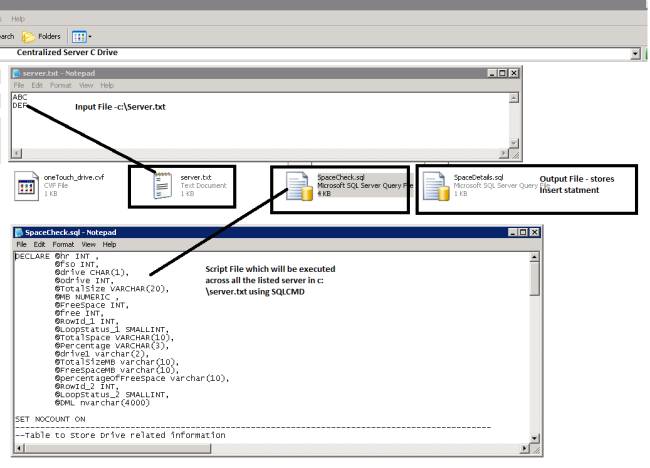The image size is (650, 468).
Task: Select the SpaceDetails.sql file icon
Action: click(x=436, y=187)
